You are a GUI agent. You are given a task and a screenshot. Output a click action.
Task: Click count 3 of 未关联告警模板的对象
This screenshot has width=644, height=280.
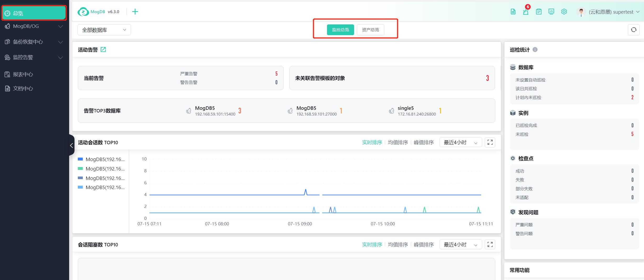[487, 78]
